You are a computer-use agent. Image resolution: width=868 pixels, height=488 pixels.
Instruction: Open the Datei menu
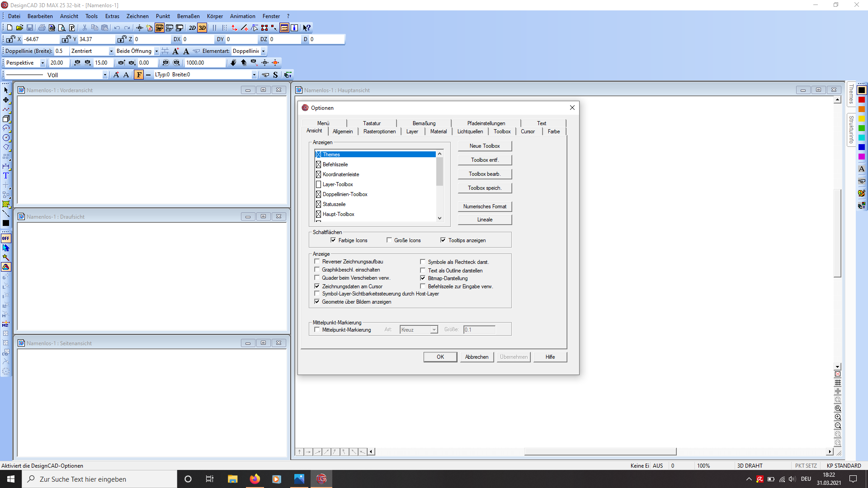14,16
